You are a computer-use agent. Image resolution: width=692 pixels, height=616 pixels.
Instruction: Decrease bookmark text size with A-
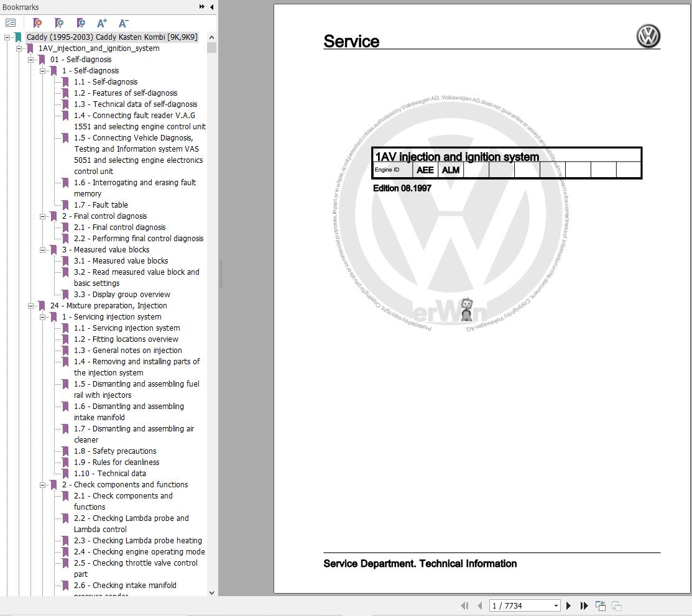(x=124, y=23)
